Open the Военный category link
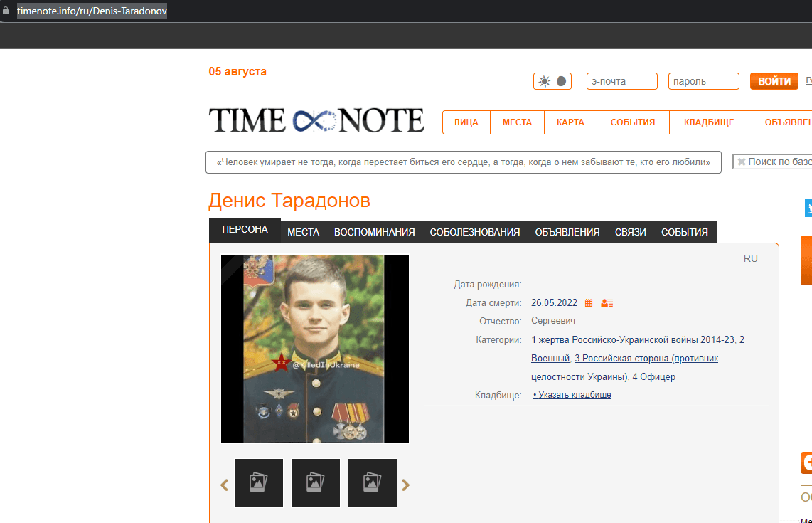This screenshot has height=523, width=812. pos(550,359)
